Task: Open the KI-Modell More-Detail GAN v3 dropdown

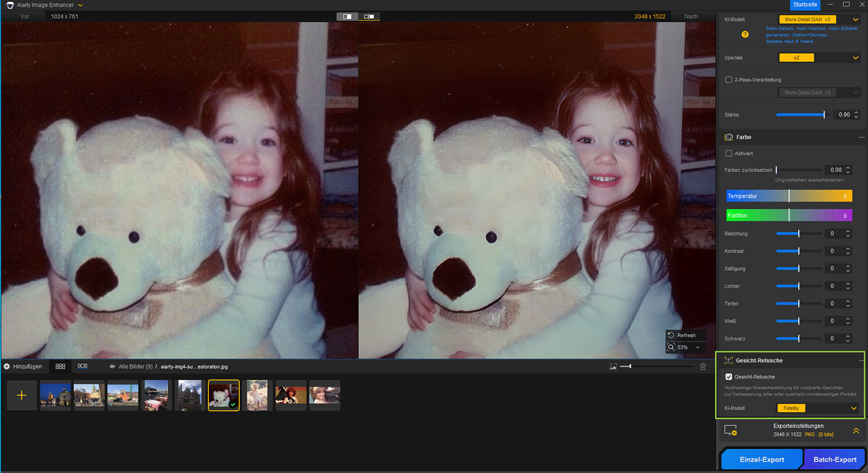Action: [x=819, y=19]
